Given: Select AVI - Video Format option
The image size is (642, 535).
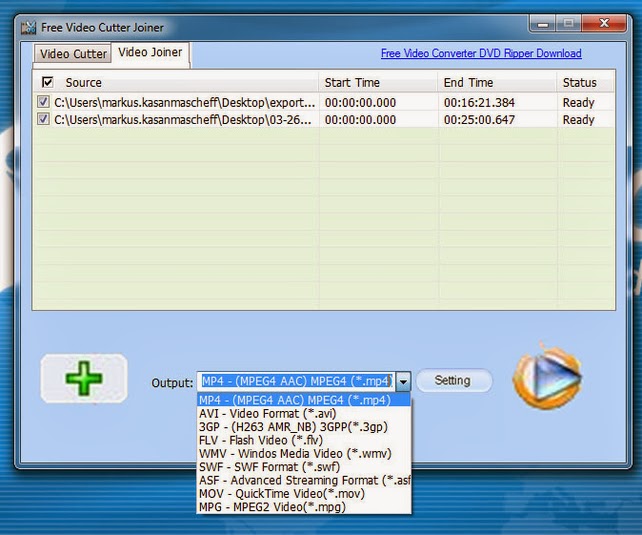Looking at the screenshot, I should coord(304,413).
